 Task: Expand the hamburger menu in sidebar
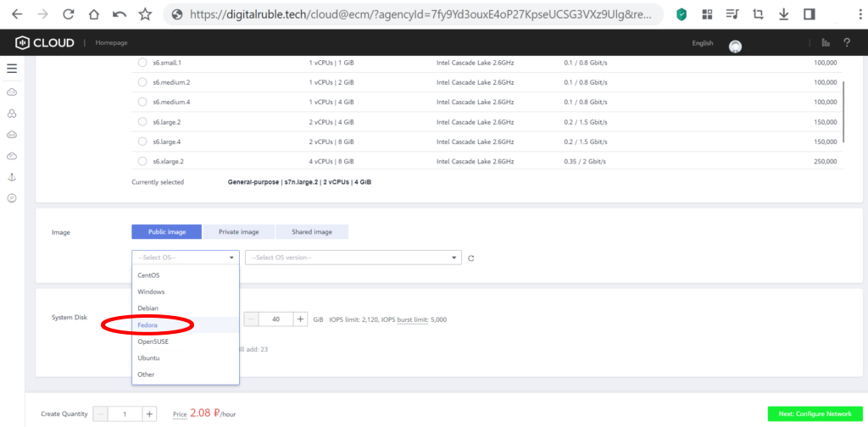point(12,69)
